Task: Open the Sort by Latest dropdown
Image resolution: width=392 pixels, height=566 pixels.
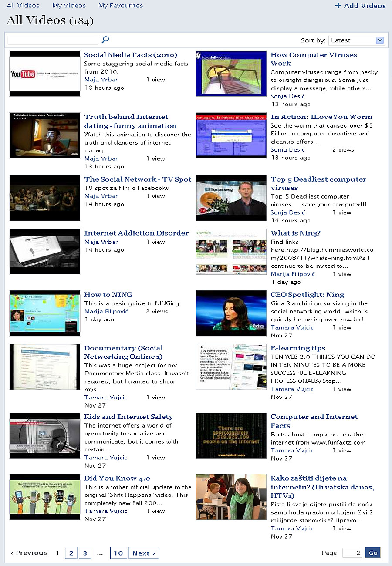Action: click(356, 40)
